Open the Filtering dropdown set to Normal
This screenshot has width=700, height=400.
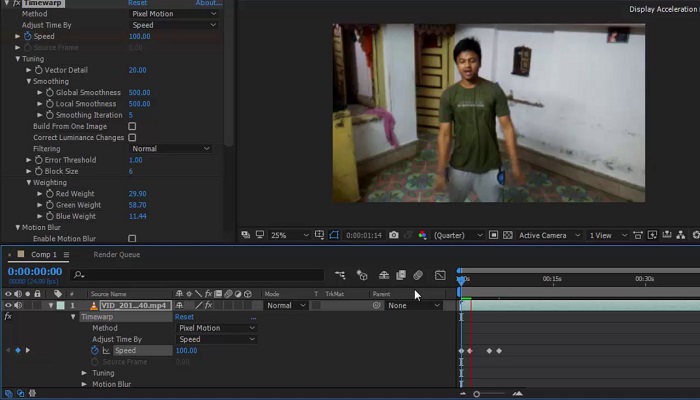tap(171, 149)
